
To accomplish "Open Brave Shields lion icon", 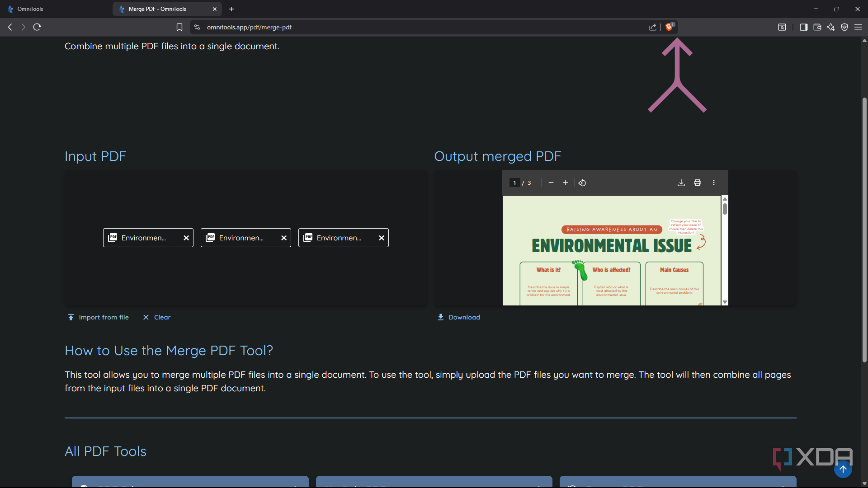I will [670, 27].
